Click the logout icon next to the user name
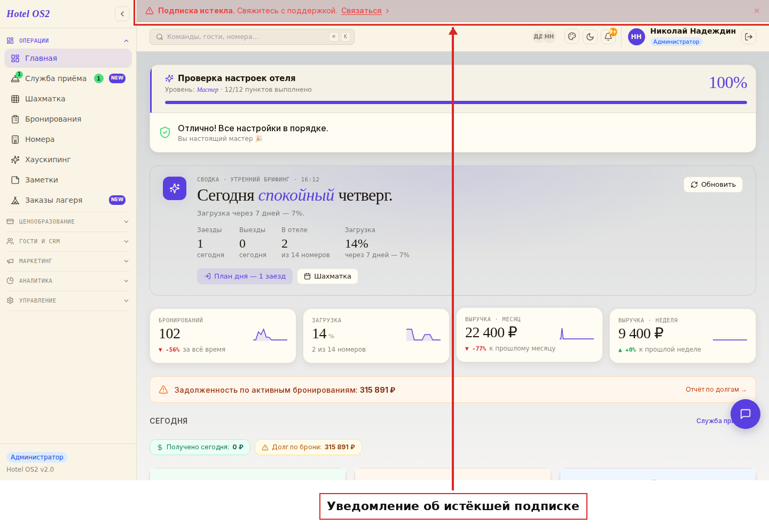This screenshot has width=769, height=532. (749, 37)
